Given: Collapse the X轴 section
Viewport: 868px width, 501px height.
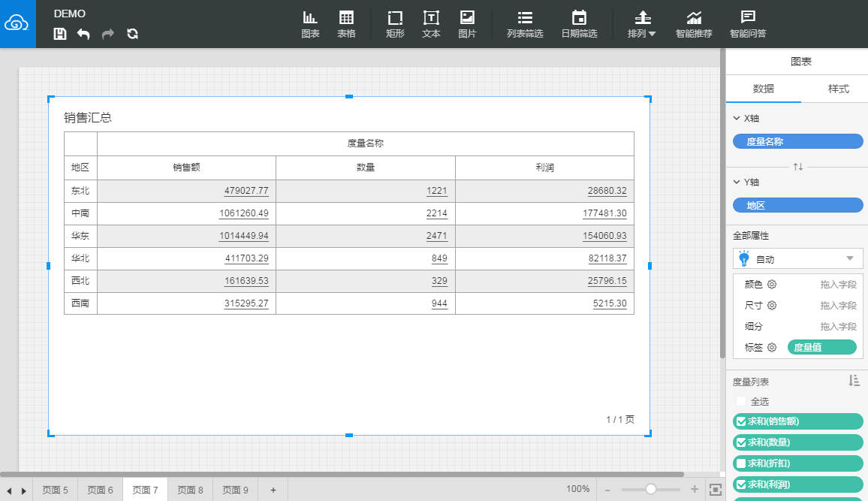Looking at the screenshot, I should point(737,118).
